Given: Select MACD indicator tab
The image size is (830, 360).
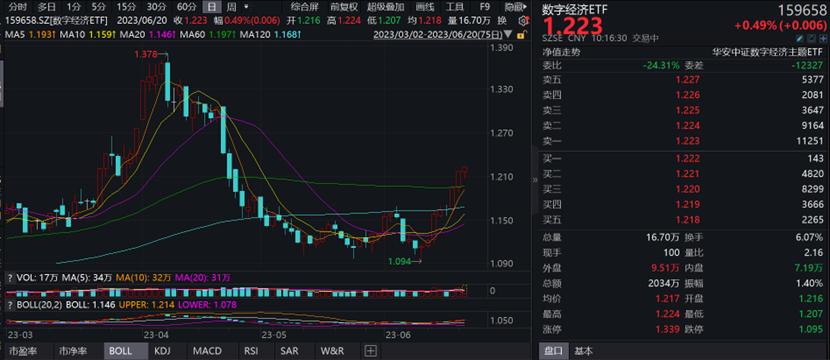Looking at the screenshot, I should (207, 350).
